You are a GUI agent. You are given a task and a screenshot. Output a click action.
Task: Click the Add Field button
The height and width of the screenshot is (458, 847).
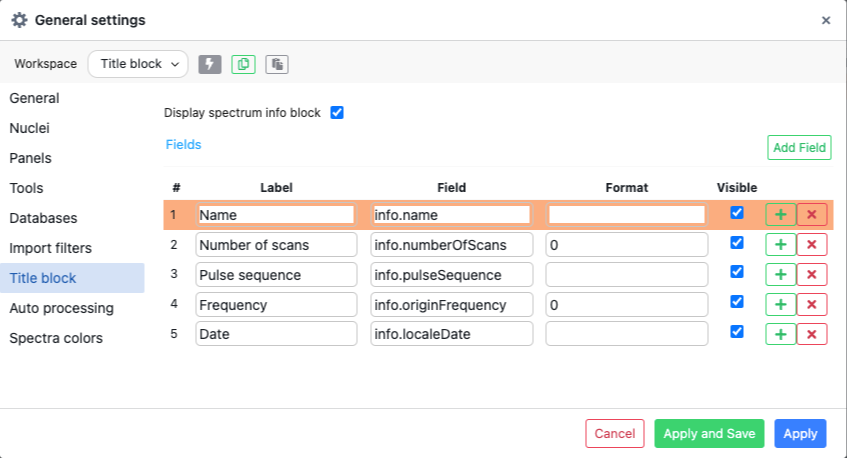coord(799,148)
